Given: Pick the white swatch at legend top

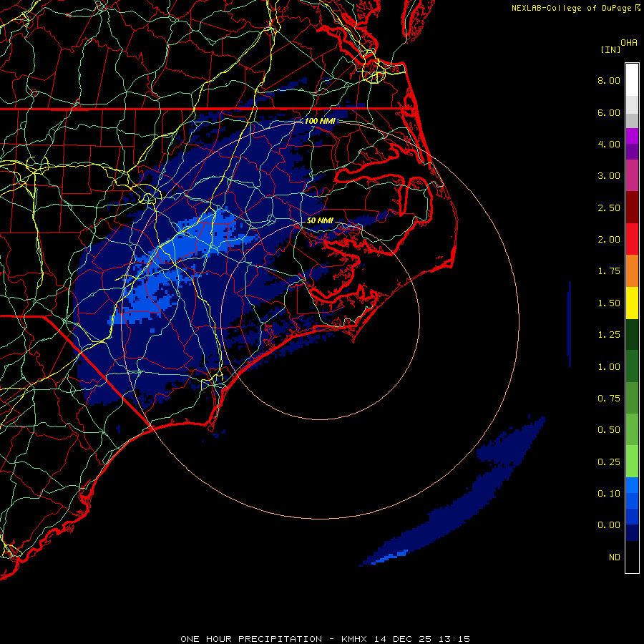Looking at the screenshot, I should point(632,80).
